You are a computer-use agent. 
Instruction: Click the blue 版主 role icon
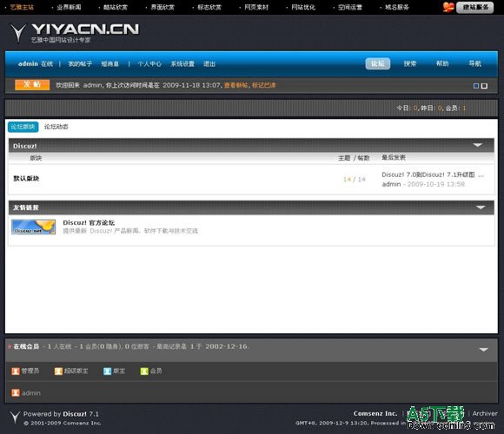click(107, 372)
